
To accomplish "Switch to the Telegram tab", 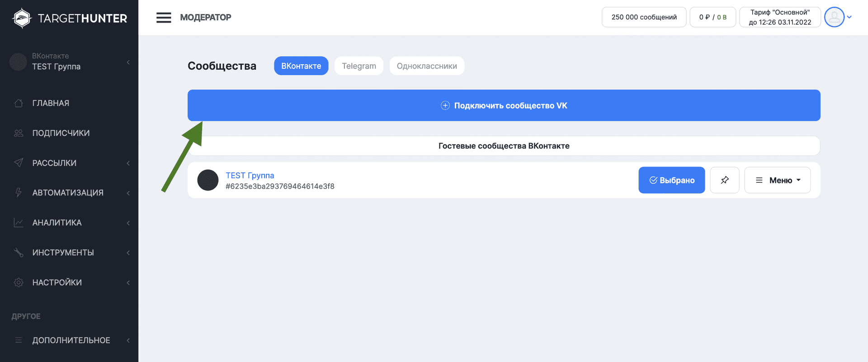I will click(359, 66).
